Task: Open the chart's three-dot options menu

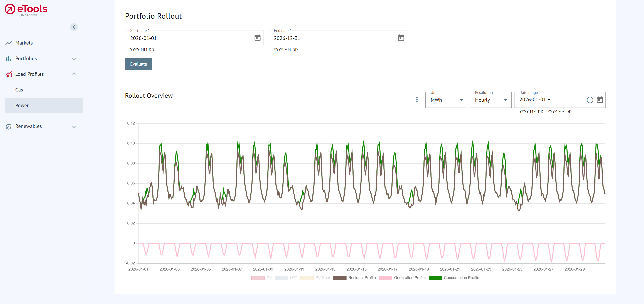Action: click(x=417, y=99)
